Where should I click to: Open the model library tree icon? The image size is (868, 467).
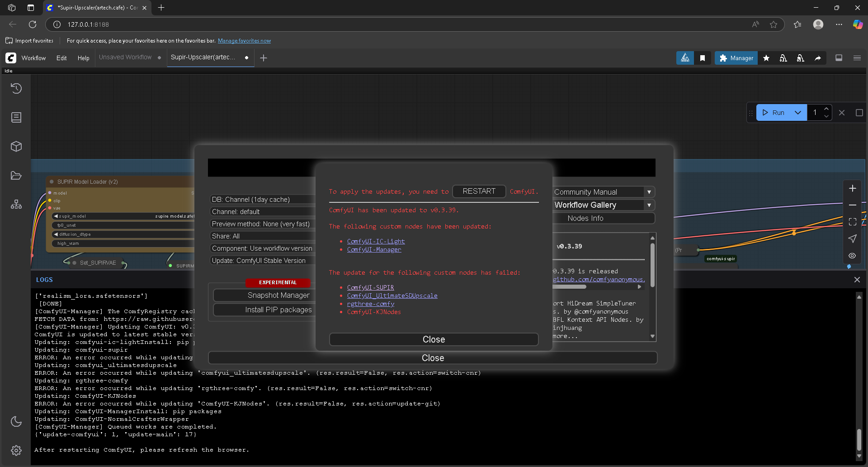[x=16, y=205]
